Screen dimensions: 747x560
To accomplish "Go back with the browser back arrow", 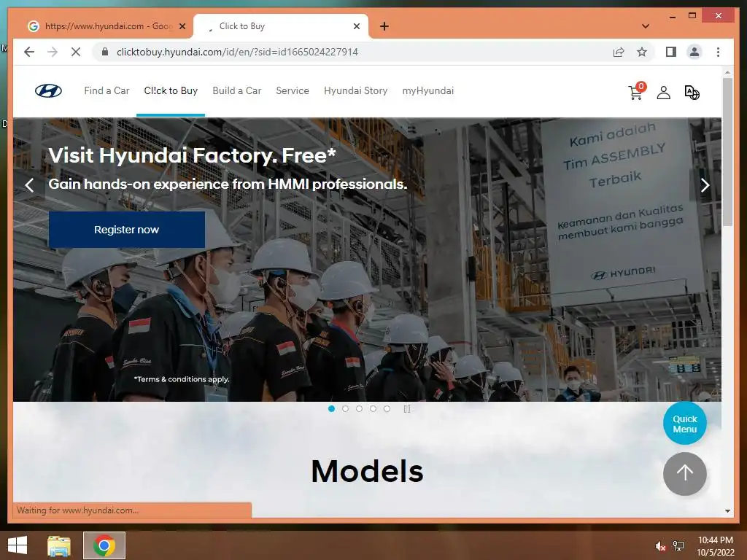I will coord(29,52).
